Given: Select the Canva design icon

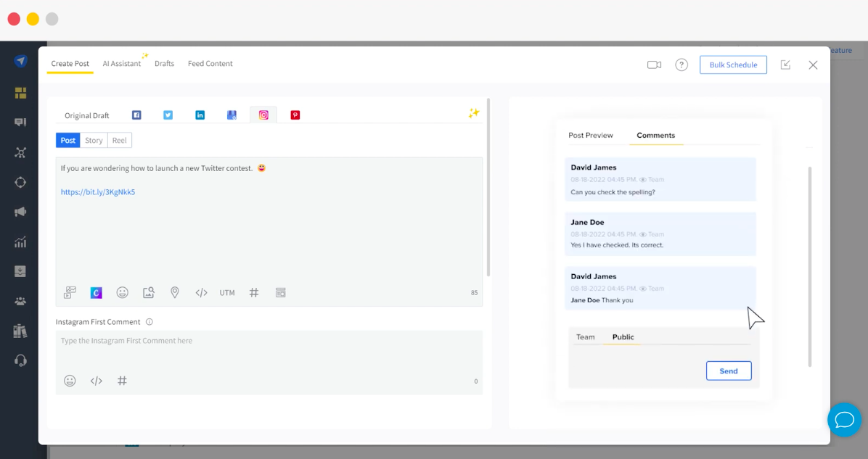Looking at the screenshot, I should (x=96, y=292).
